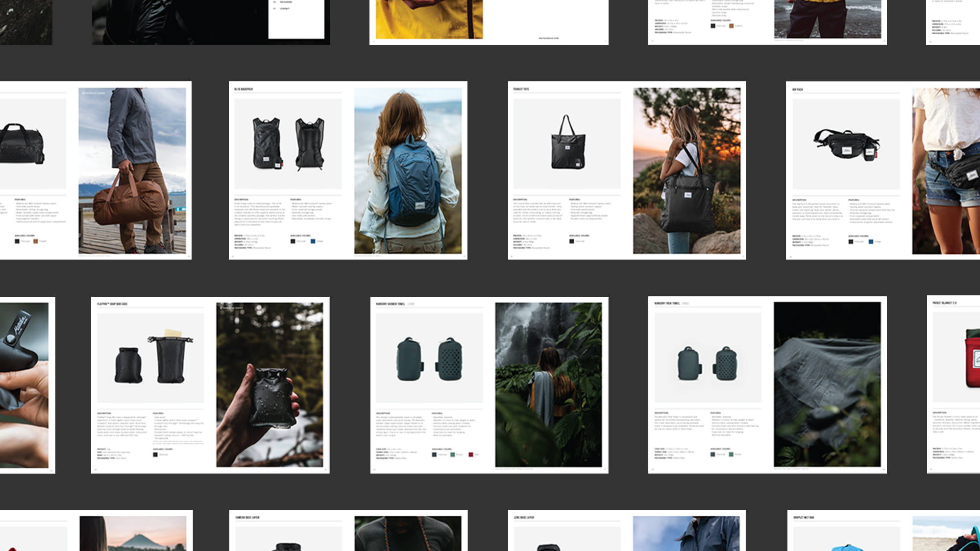Select the brown swatch on duffle page

tap(35, 241)
